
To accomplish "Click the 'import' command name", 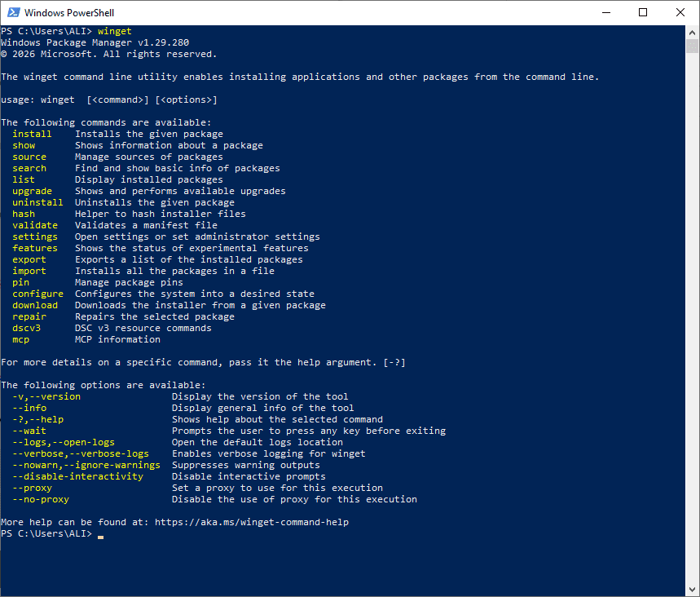I will coord(29,271).
